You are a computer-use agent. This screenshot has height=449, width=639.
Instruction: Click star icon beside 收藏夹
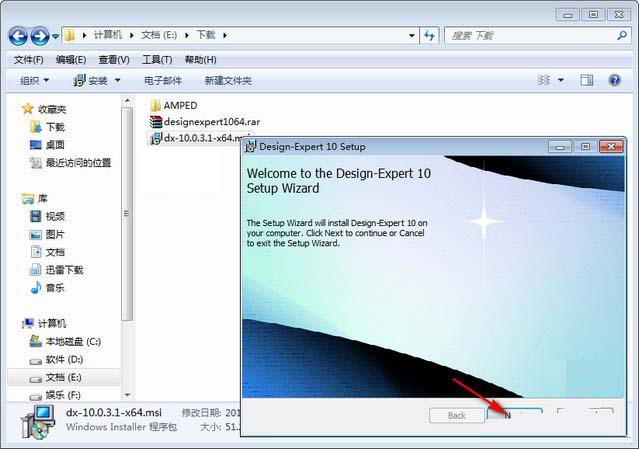click(27, 109)
